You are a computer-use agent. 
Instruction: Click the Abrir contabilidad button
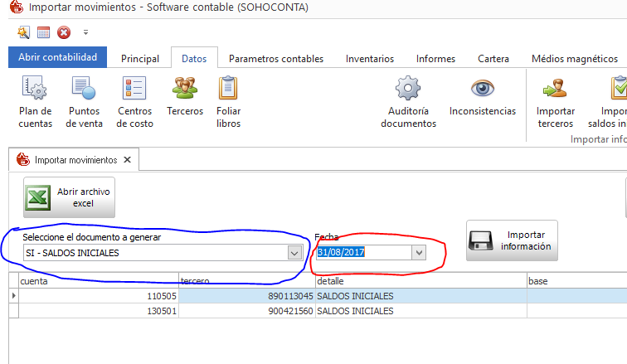tap(58, 57)
